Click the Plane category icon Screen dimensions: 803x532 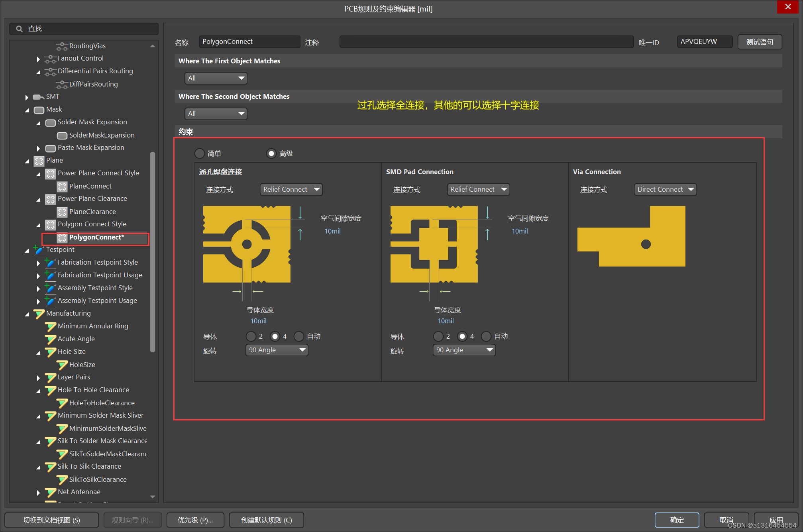click(39, 161)
